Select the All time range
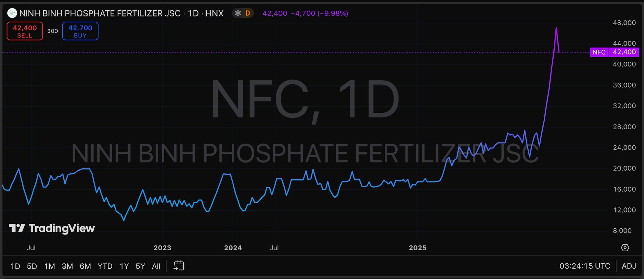The width and height of the screenshot is (644, 279). pos(156,266)
